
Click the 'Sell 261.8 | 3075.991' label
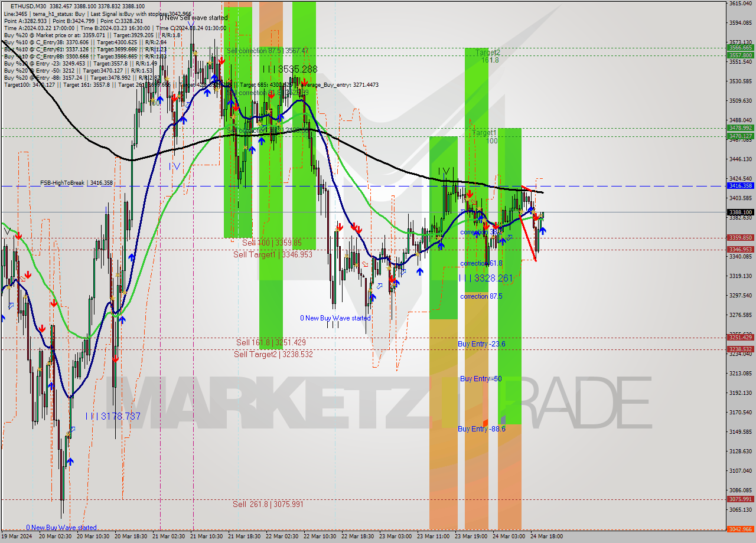pos(268,504)
